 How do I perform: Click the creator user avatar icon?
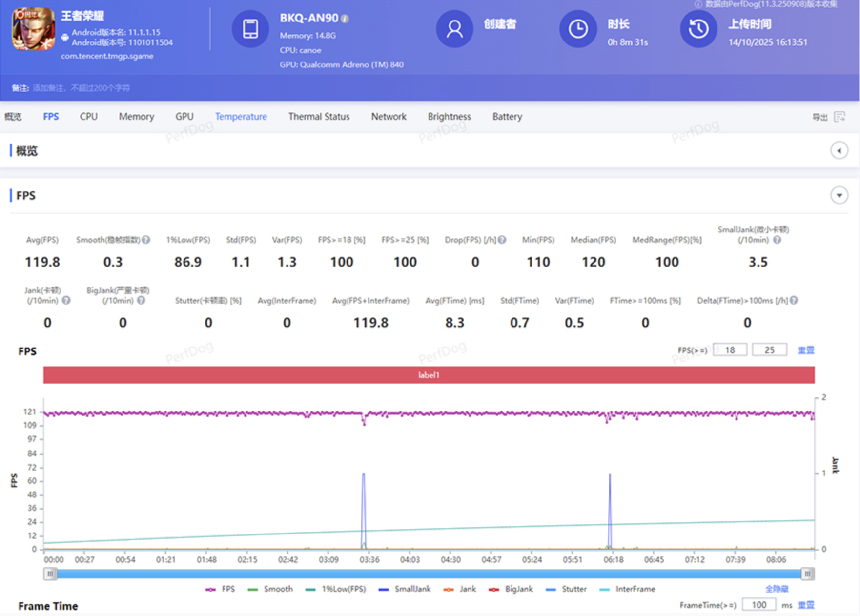pyautogui.click(x=454, y=29)
